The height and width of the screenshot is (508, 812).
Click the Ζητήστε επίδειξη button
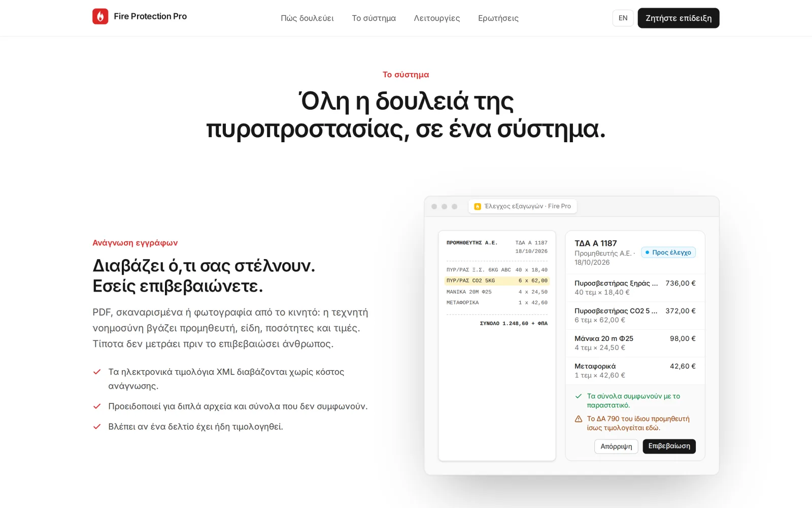click(679, 18)
